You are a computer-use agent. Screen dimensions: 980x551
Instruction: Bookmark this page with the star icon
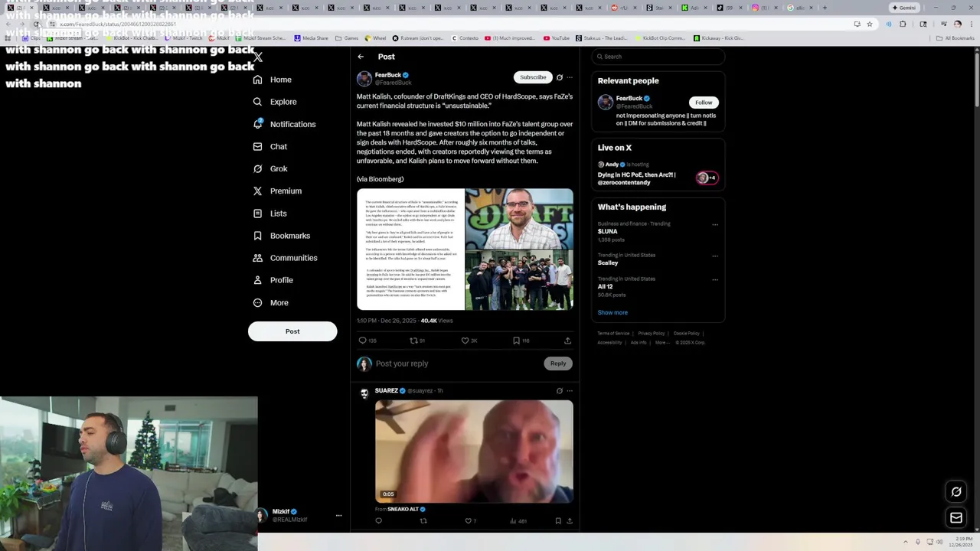coord(870,24)
